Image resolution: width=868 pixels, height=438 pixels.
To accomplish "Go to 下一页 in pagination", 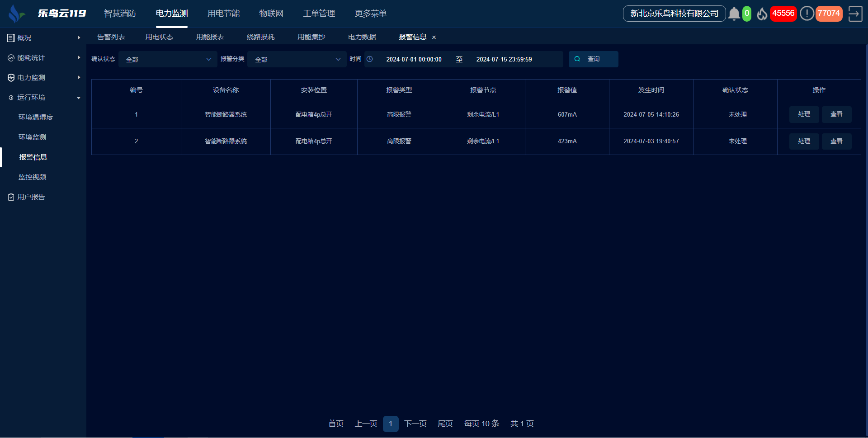I will point(415,424).
